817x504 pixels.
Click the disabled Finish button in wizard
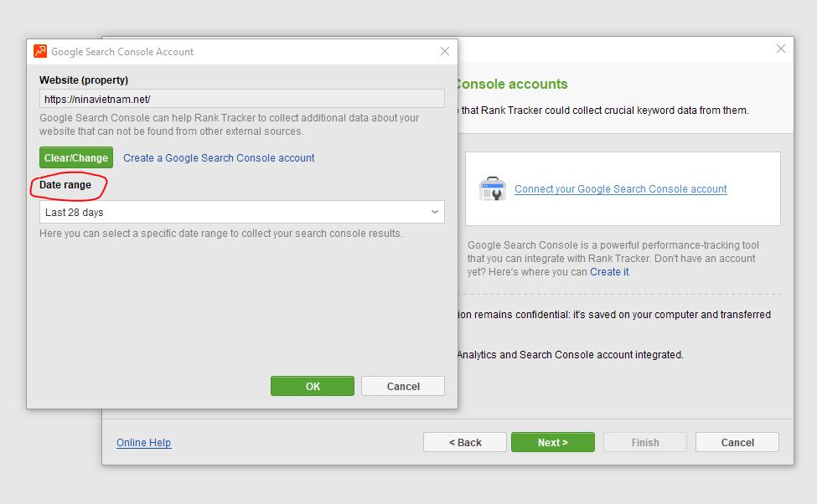[x=645, y=442]
